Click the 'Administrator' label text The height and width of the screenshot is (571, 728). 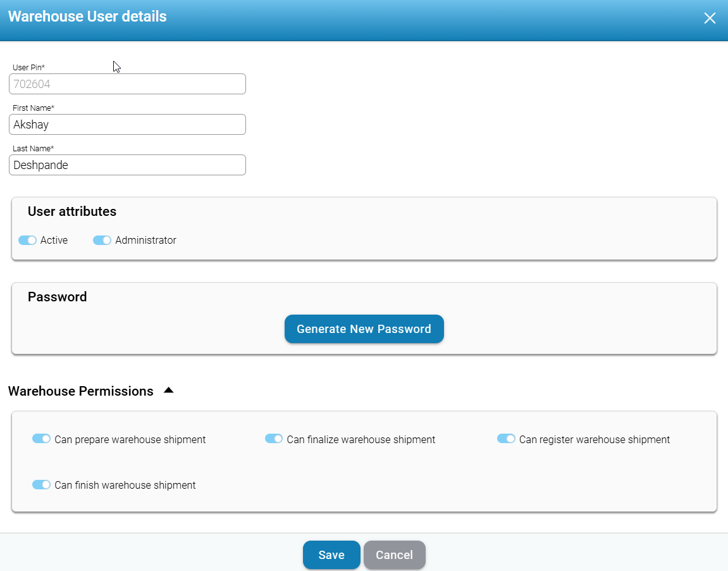coord(145,241)
